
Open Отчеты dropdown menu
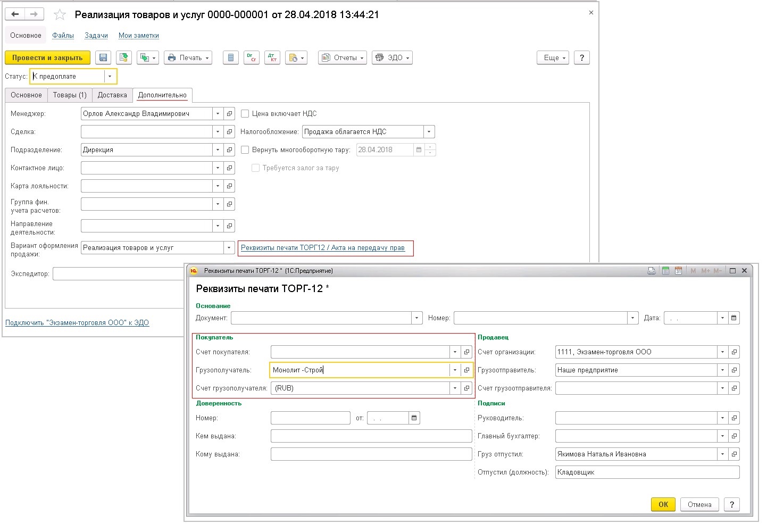[343, 57]
